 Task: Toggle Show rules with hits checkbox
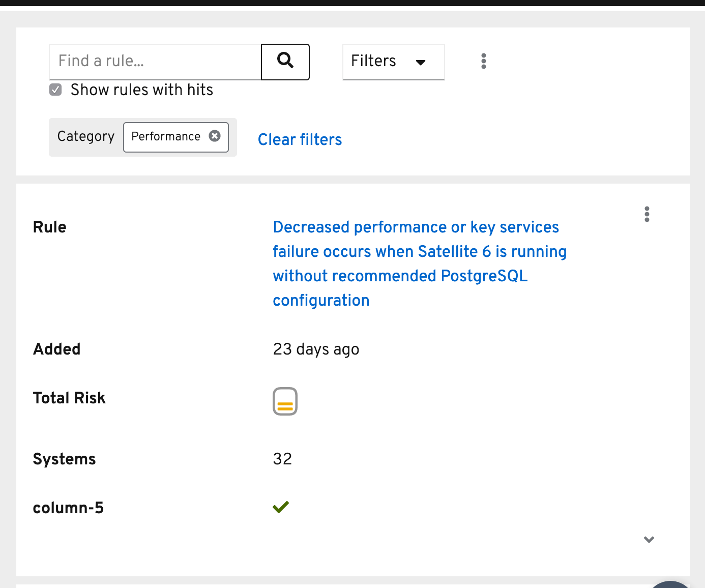pyautogui.click(x=55, y=90)
